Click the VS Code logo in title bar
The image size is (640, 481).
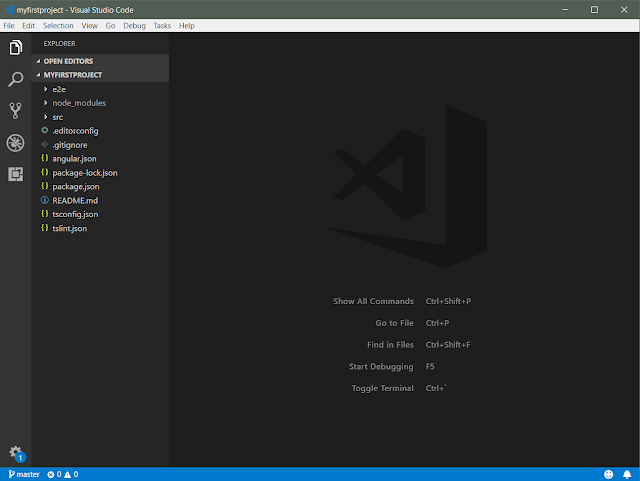tap(9, 9)
